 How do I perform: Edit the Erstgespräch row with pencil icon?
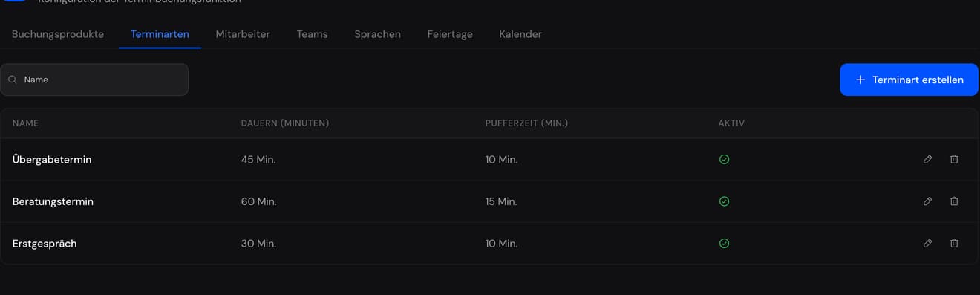tap(927, 243)
